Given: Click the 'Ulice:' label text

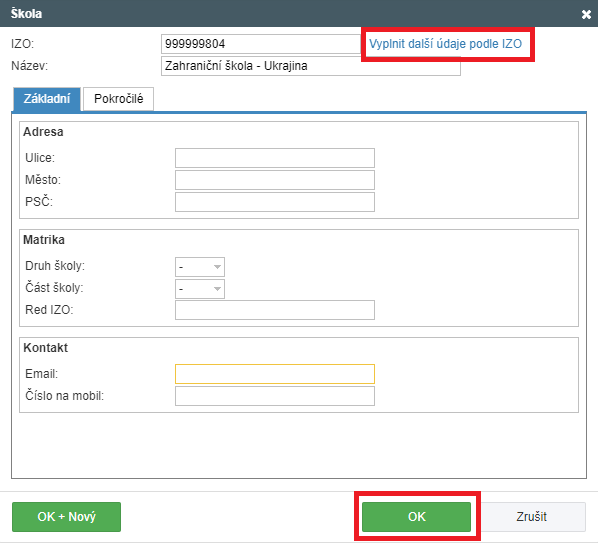Looking at the screenshot, I should pos(40,158).
